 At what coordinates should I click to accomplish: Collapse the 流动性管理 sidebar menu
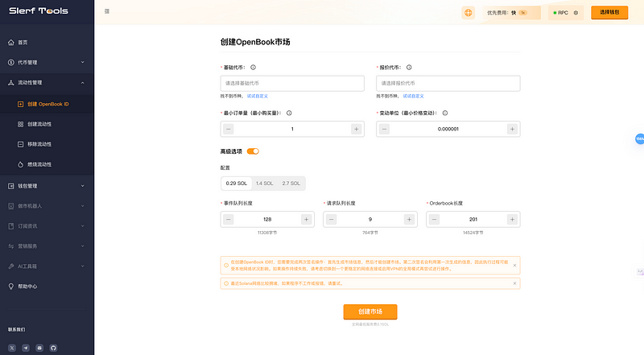click(x=47, y=83)
